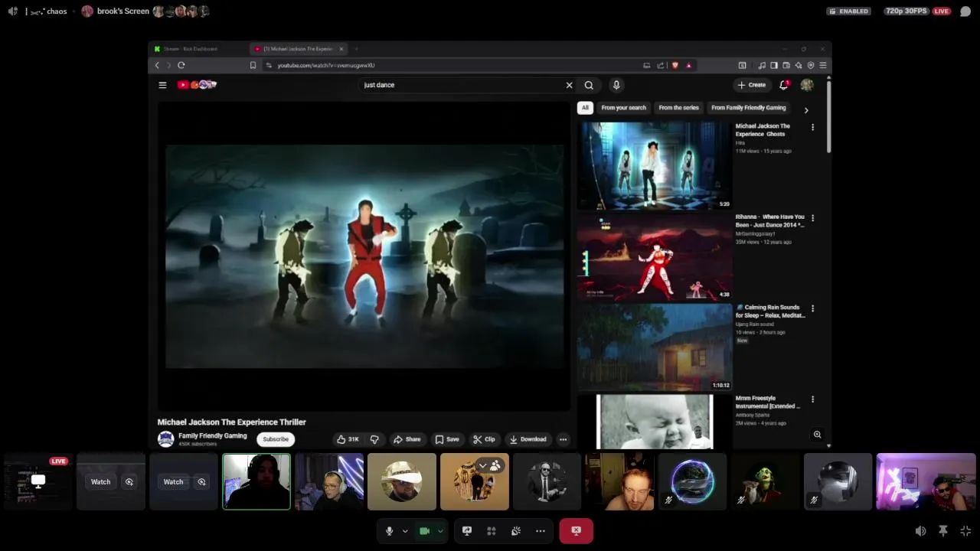Screen dimensions: 980x551
Task: Dislike the Thriller video
Action: coord(374,439)
